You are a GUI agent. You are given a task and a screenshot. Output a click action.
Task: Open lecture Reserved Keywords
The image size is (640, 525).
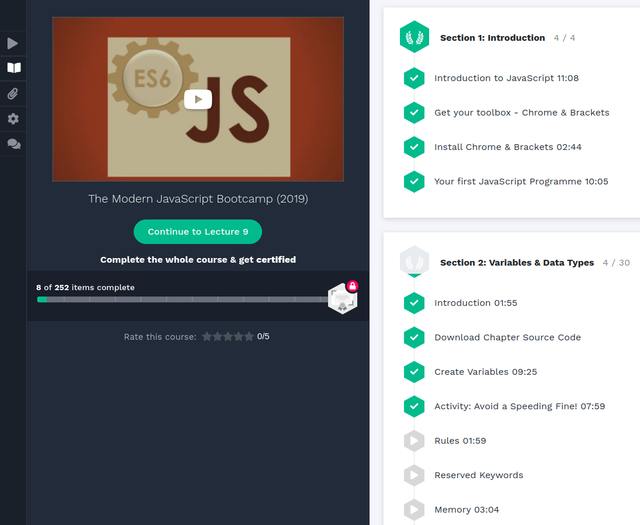click(x=479, y=475)
